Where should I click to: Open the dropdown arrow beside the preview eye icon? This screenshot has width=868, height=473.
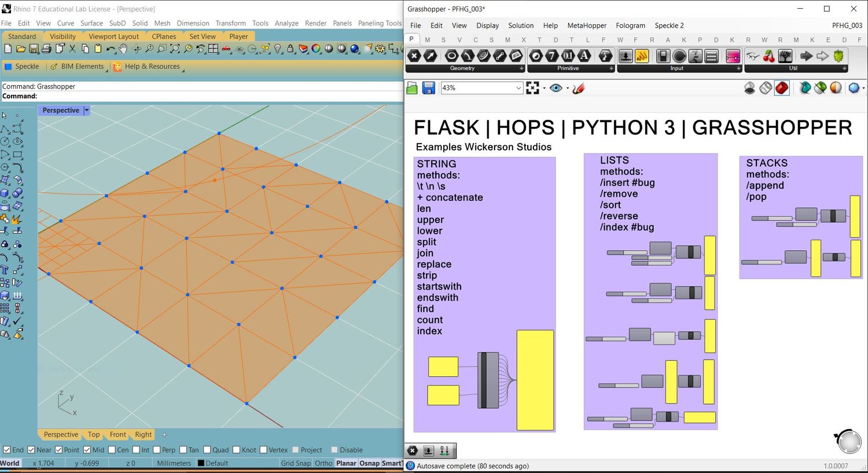click(567, 89)
